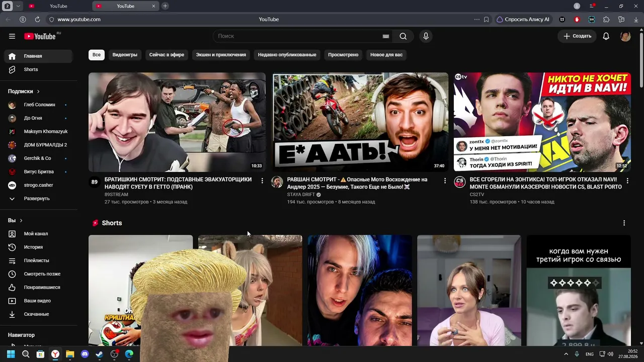
Task: Open YouTube notifications bell
Action: pos(606,36)
